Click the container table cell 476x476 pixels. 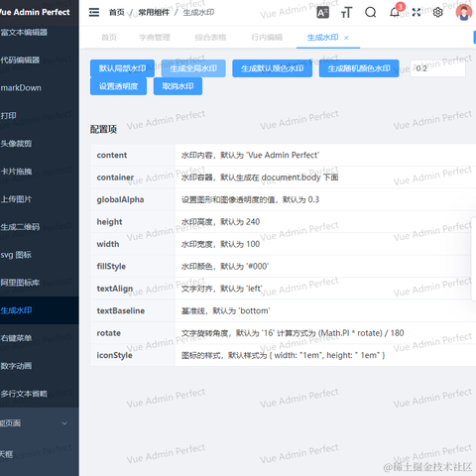coord(133,178)
